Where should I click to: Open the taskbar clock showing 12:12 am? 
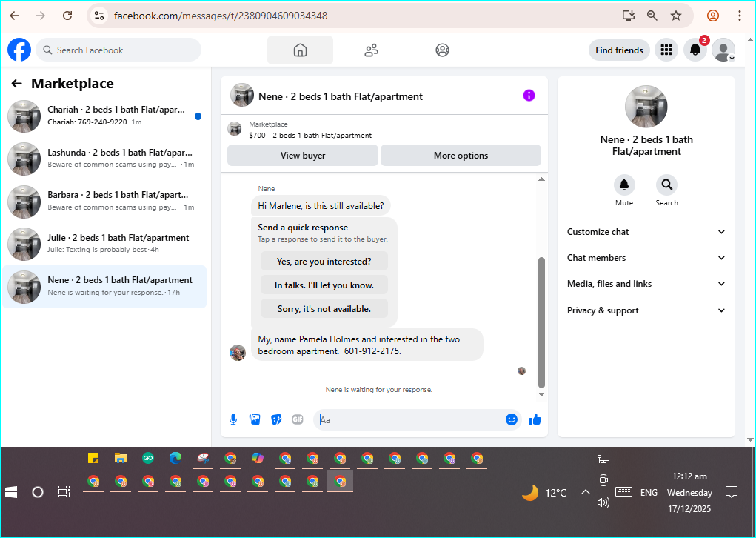(x=689, y=492)
